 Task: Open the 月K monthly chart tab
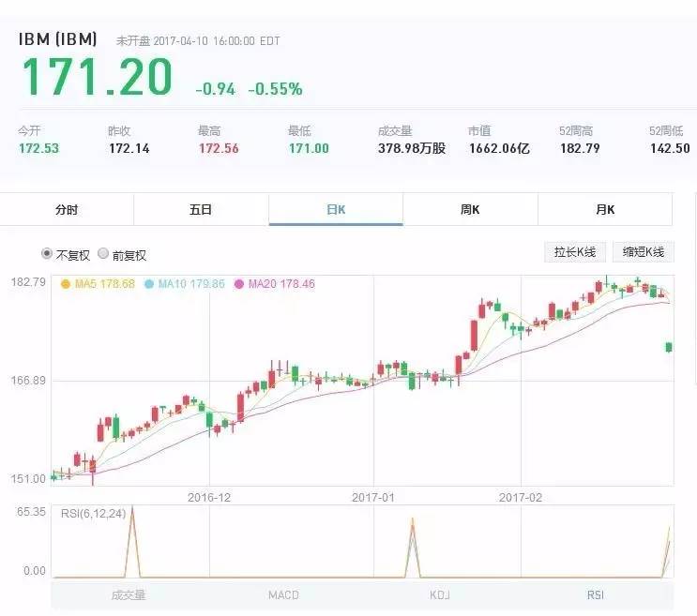tap(605, 209)
